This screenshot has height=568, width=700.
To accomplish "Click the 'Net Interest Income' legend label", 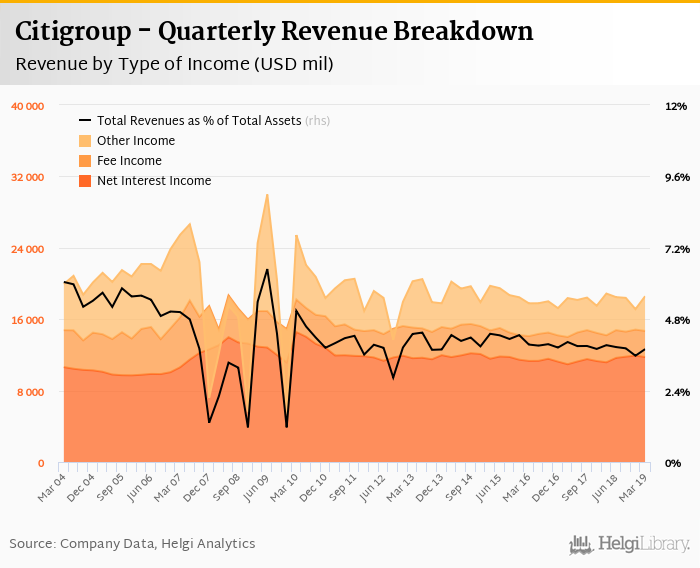I will (x=154, y=181).
